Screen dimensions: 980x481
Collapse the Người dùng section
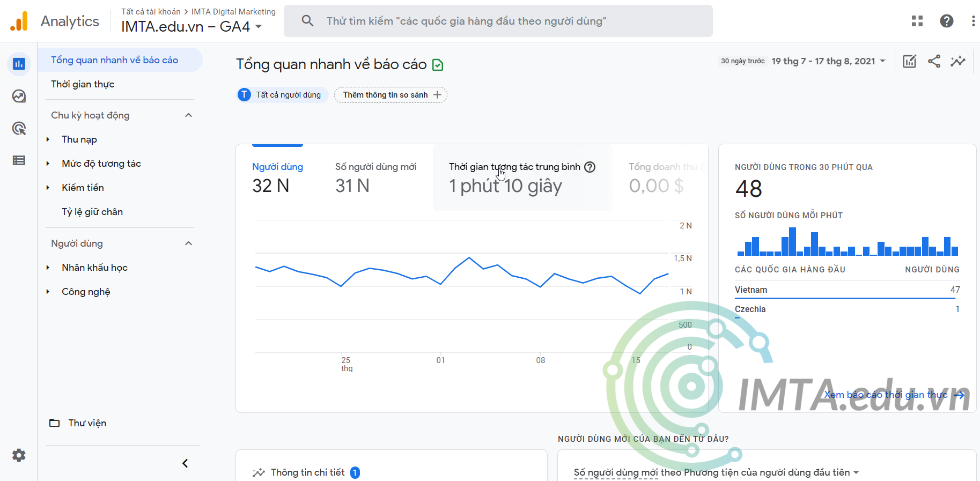coord(188,243)
